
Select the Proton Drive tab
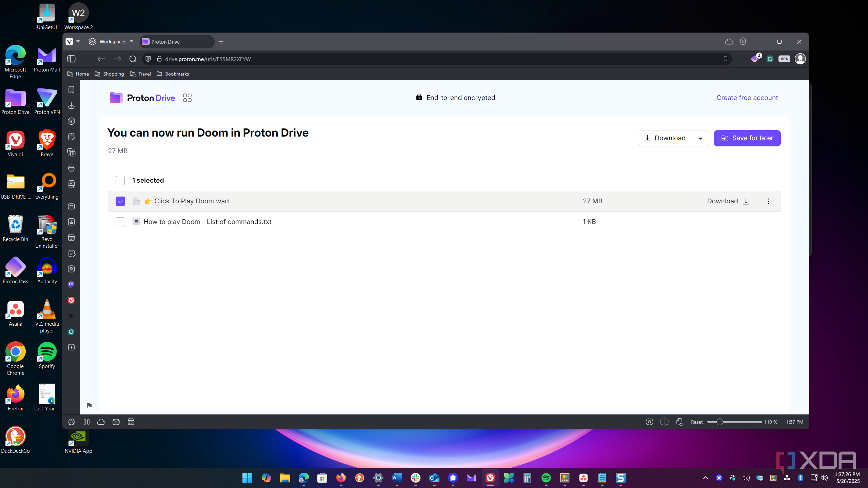177,42
